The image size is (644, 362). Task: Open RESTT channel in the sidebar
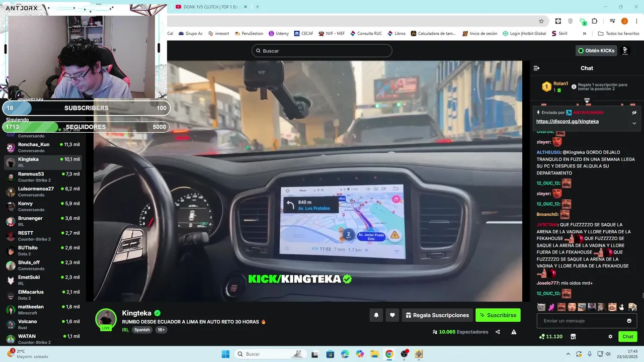click(43, 236)
